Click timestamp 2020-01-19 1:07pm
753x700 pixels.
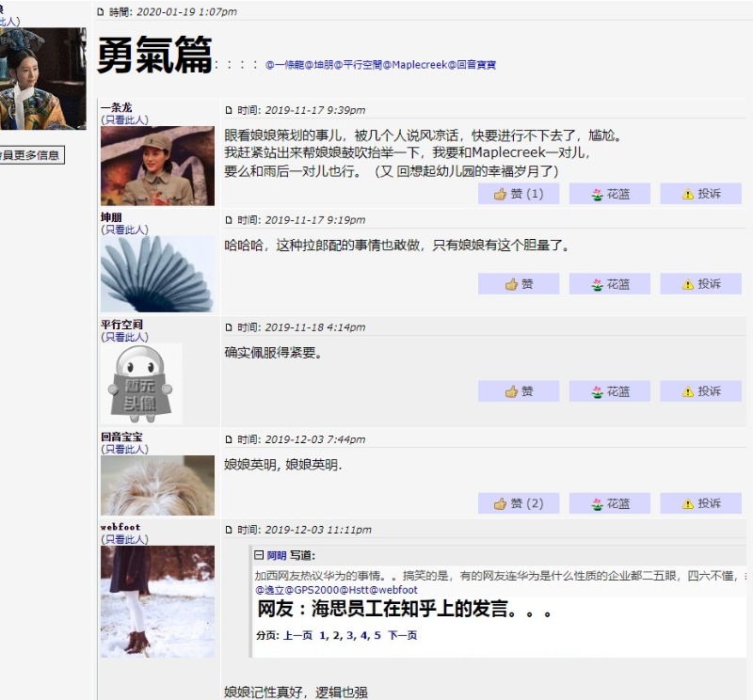point(186,11)
